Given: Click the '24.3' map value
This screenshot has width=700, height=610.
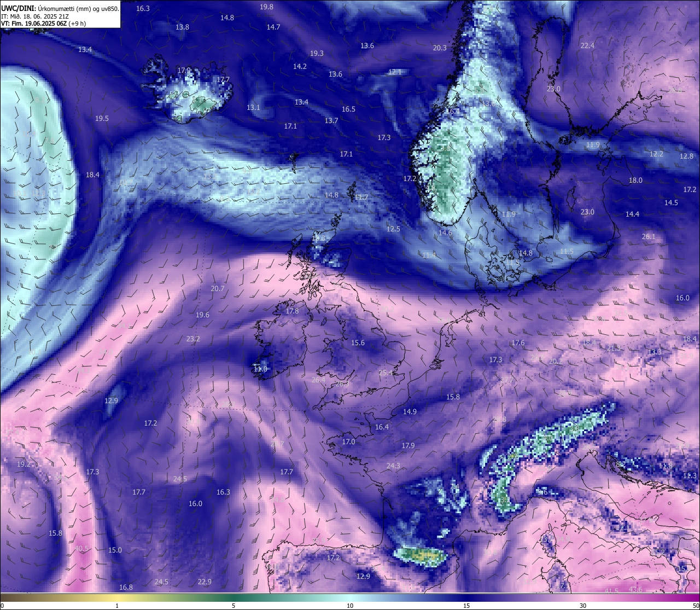Looking at the screenshot, I should pos(393,466).
